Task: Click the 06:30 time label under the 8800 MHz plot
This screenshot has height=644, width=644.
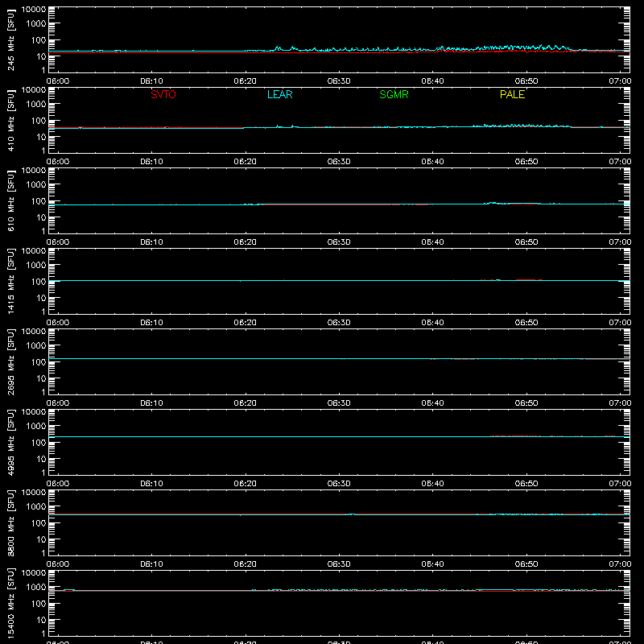Action: pos(339,564)
